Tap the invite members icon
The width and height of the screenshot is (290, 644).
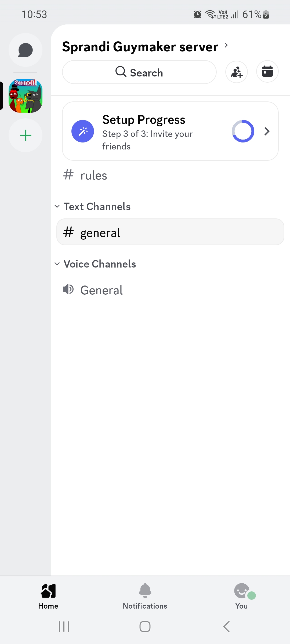pos(237,72)
